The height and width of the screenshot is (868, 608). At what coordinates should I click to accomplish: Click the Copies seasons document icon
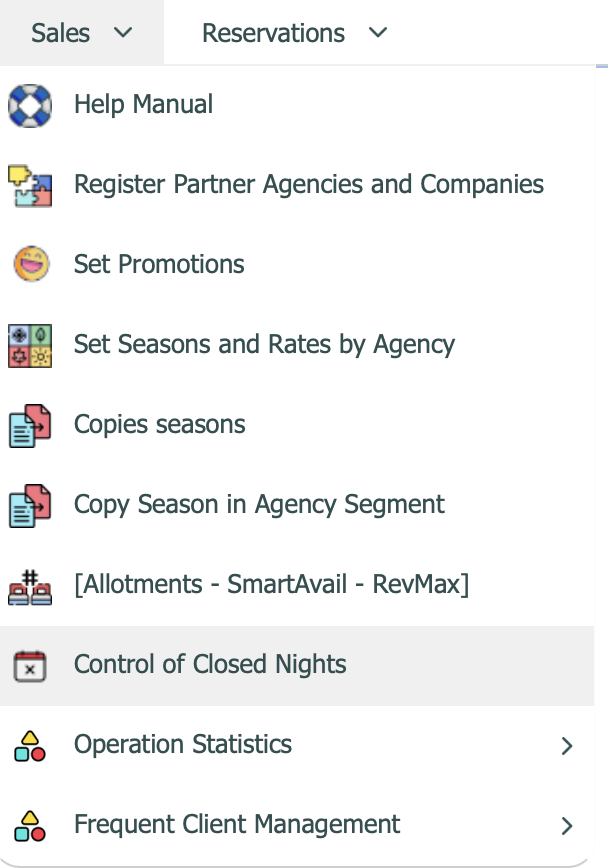(x=30, y=425)
